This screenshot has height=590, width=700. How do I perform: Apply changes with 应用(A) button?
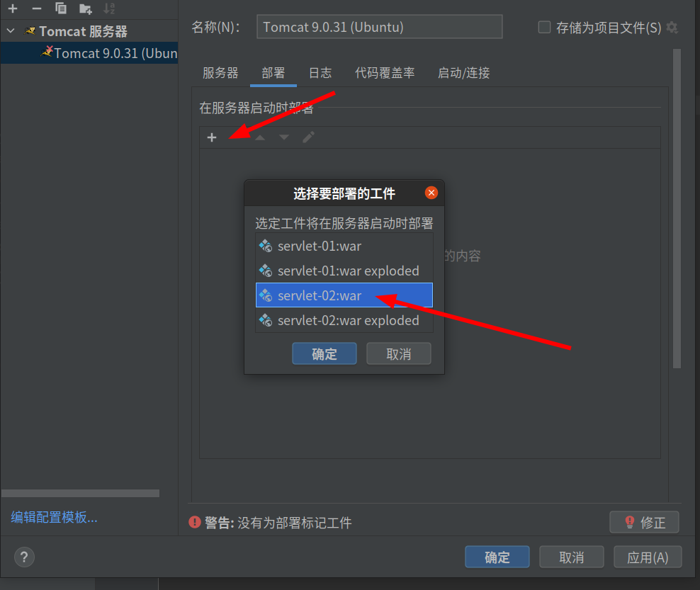(648, 557)
